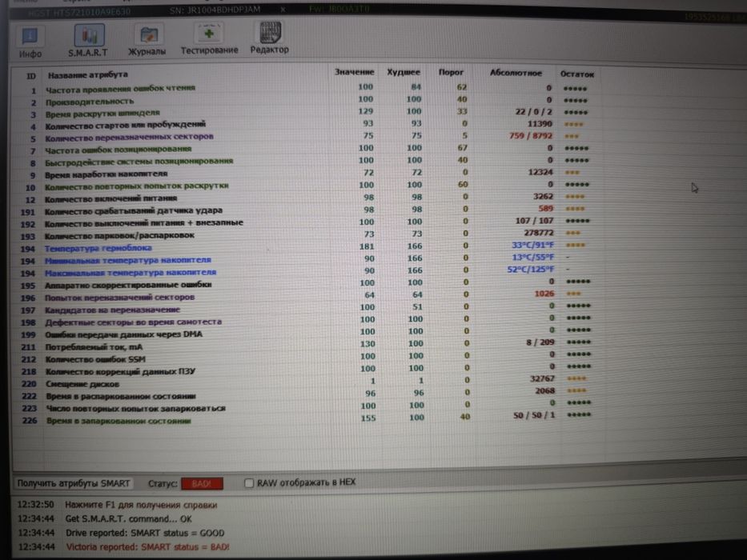
Task: Select row Аппаратно скорректированные ошибки
Action: click(307, 284)
